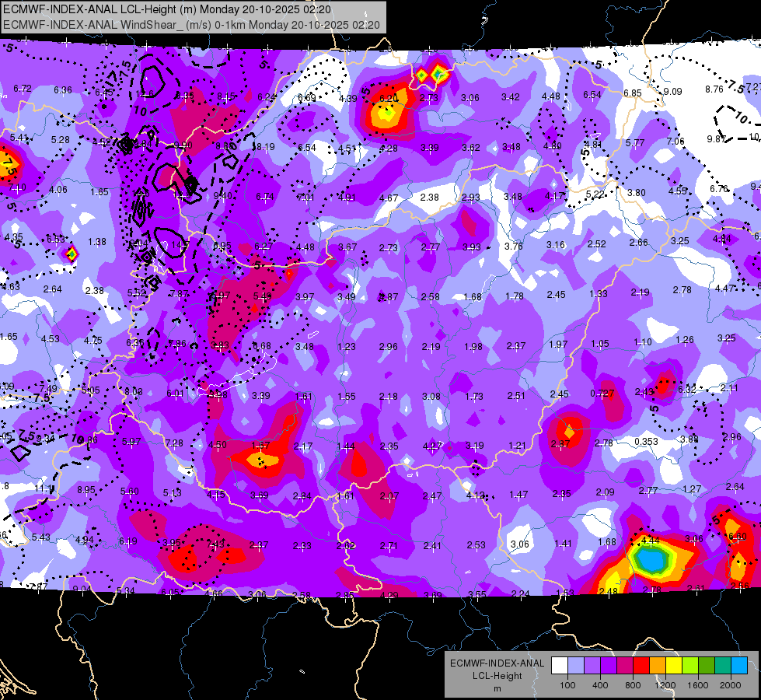This screenshot has height=700, width=761.
Task: Click the legend tick label 1600
Action: (x=698, y=685)
